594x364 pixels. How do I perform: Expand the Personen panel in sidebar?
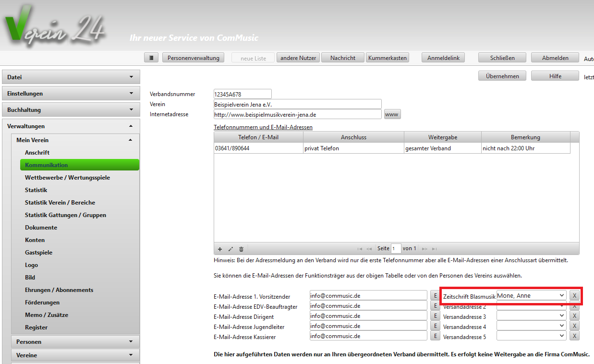click(x=75, y=341)
